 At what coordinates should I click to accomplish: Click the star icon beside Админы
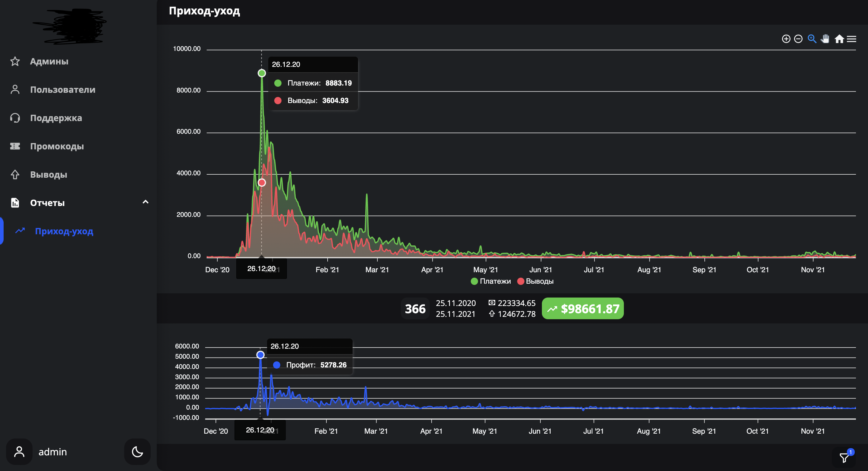[15, 61]
